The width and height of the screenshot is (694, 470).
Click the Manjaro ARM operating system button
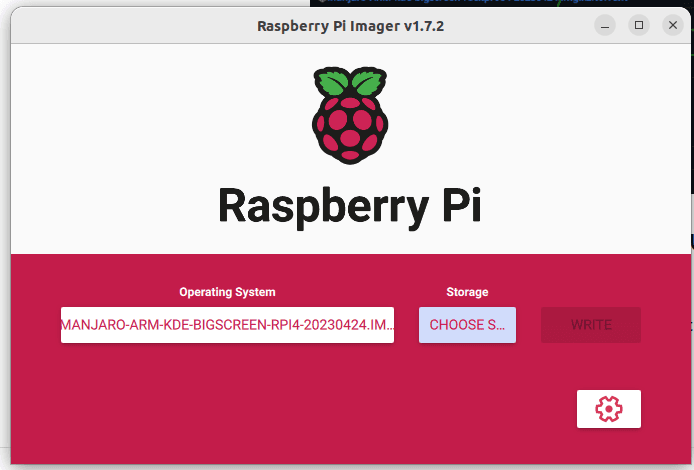pos(227,325)
